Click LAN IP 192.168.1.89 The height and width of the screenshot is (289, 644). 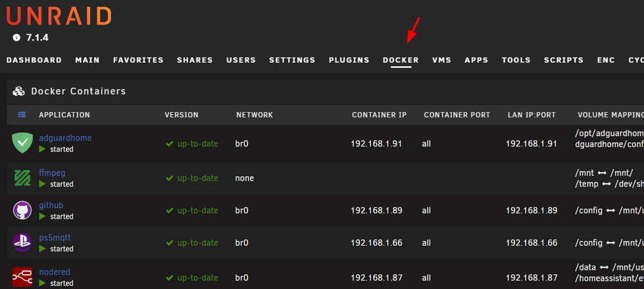(531, 210)
